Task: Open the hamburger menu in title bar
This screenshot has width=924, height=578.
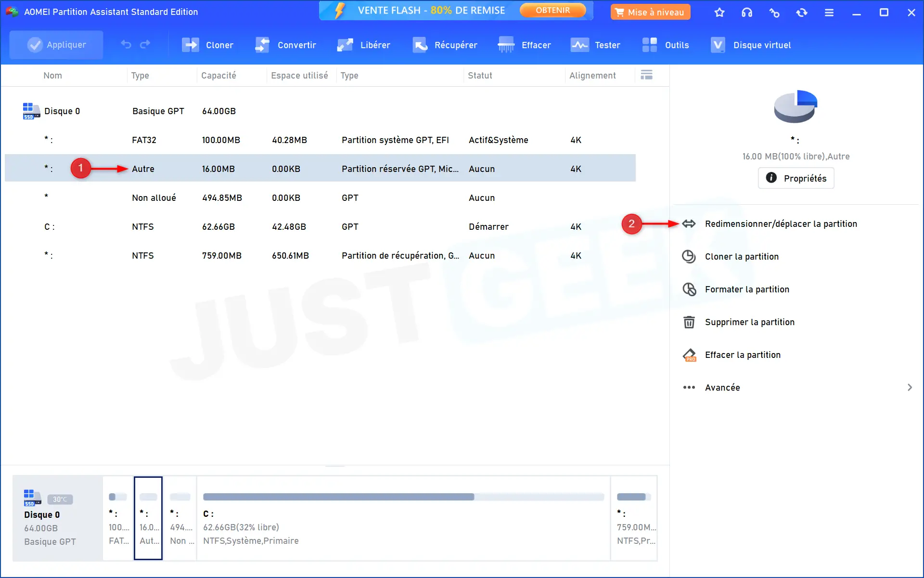Action: [x=829, y=13]
